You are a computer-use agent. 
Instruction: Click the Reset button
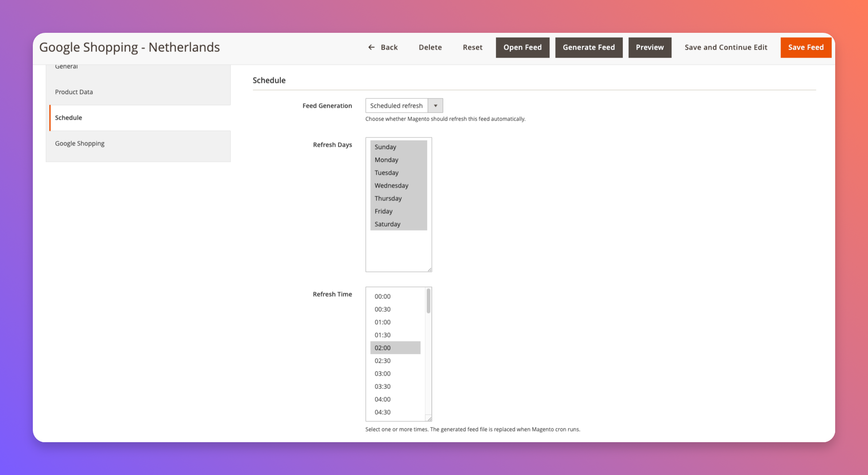(x=472, y=47)
